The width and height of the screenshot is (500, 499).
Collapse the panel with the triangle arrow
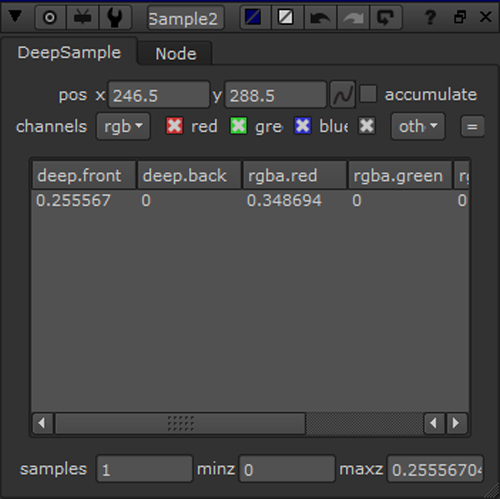coord(15,16)
